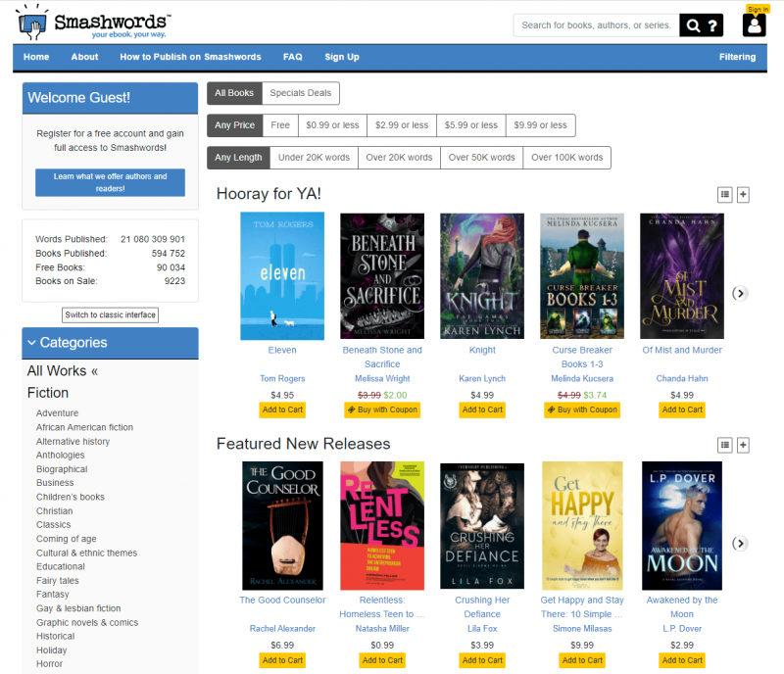Click the plus icon beside Featured New Releases
The image size is (784, 674).
[x=743, y=445]
